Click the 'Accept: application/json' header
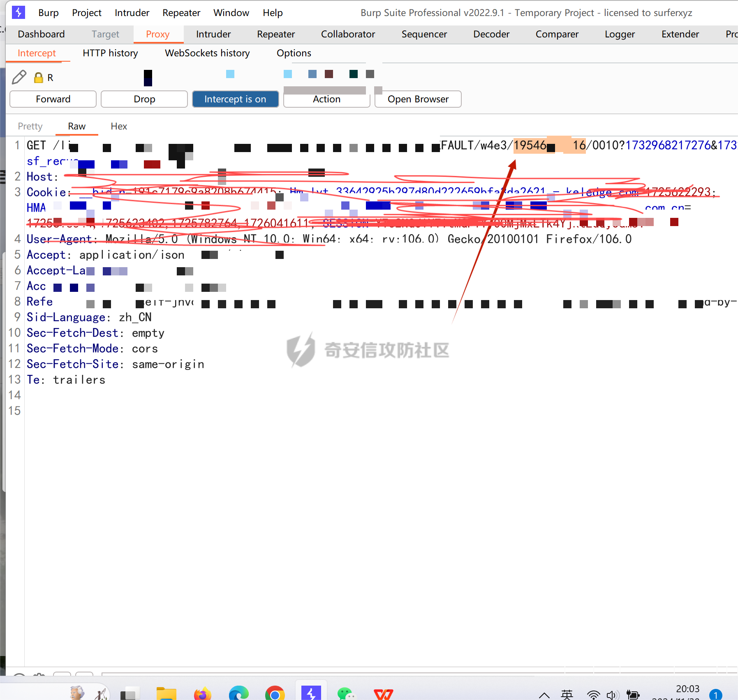This screenshot has width=738, height=700. [x=105, y=255]
